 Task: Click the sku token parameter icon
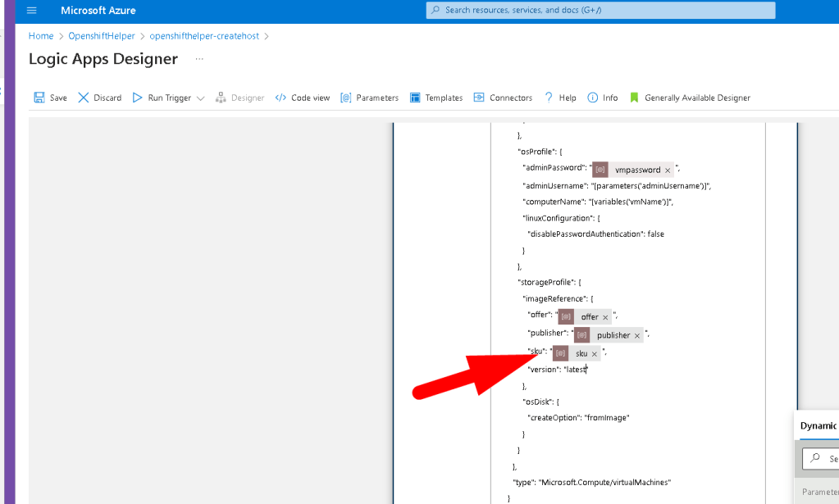(x=560, y=352)
